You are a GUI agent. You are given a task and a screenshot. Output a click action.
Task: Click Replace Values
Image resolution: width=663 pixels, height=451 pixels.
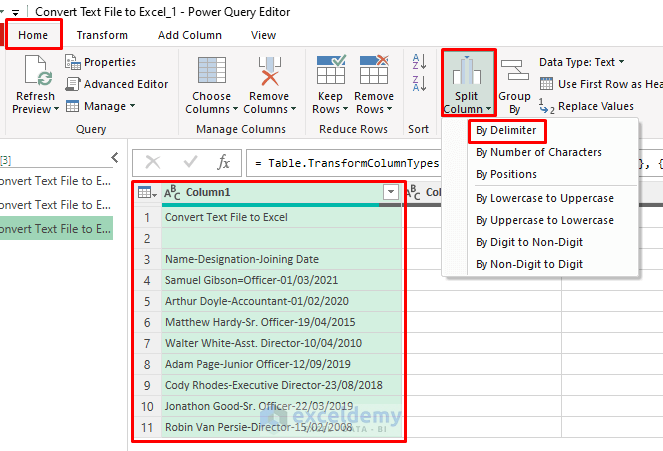[586, 106]
